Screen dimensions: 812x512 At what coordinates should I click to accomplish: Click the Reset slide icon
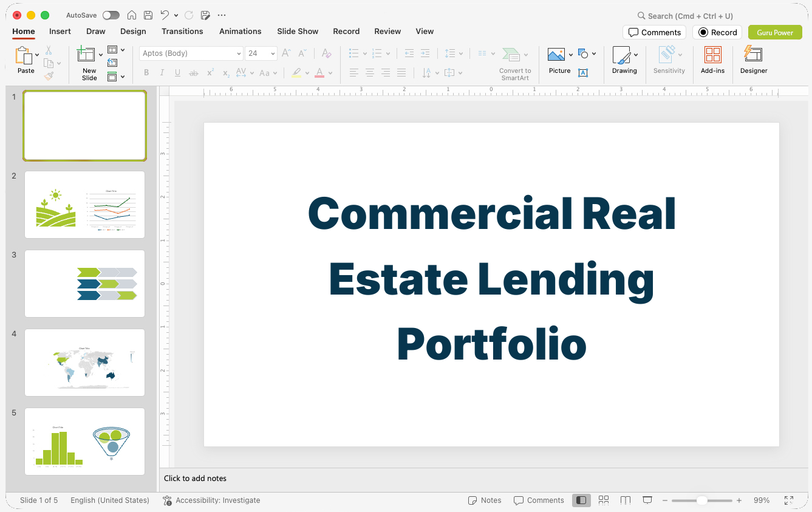[112, 63]
